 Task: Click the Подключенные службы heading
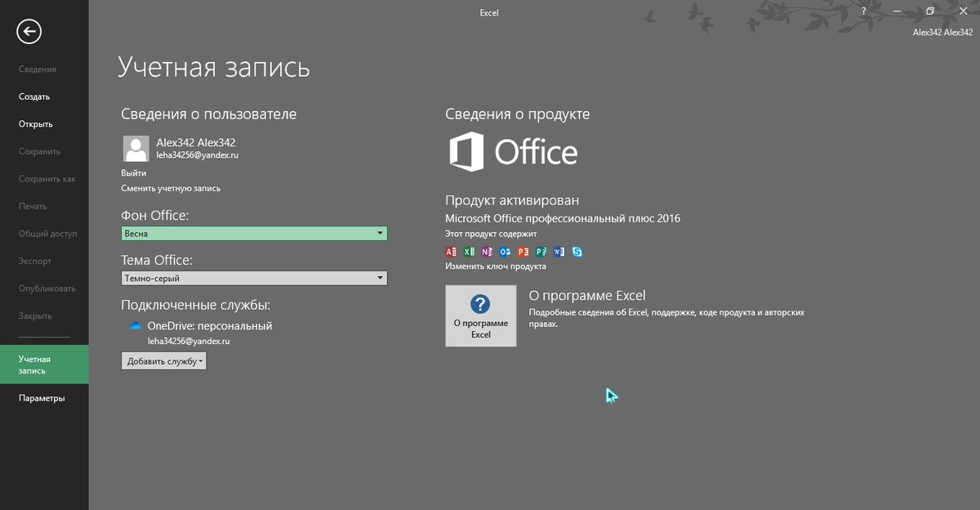tap(196, 305)
